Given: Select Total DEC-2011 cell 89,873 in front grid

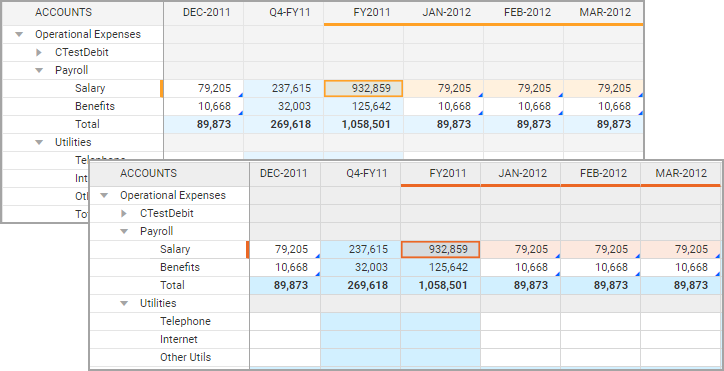Looking at the screenshot, I should [285, 286].
